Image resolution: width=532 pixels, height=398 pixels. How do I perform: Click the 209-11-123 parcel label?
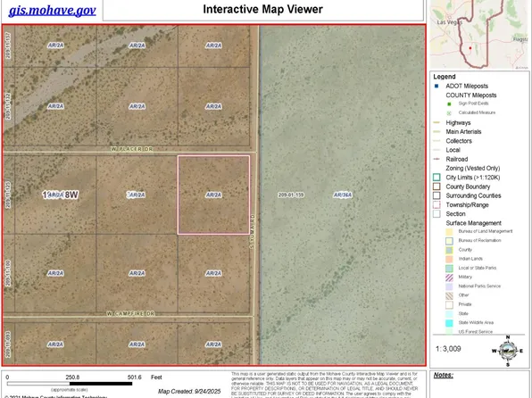[8, 195]
